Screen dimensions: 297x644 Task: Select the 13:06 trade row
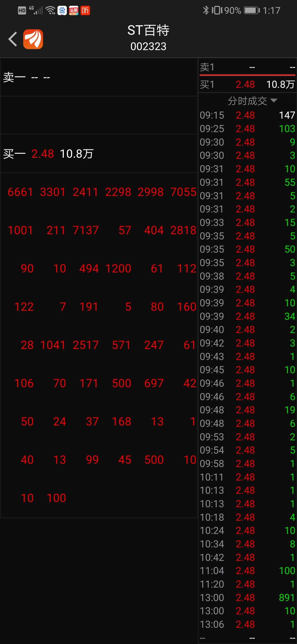coord(248,624)
